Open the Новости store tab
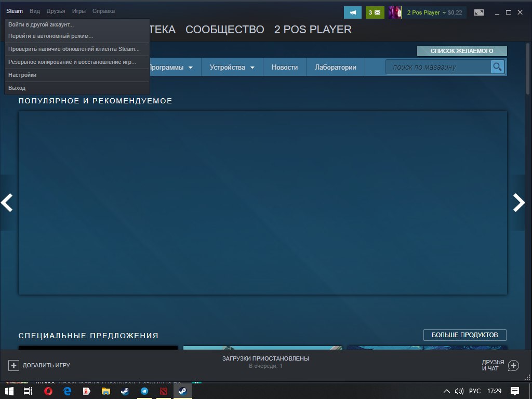Screen dimensions: 532x399 [x=285, y=67]
